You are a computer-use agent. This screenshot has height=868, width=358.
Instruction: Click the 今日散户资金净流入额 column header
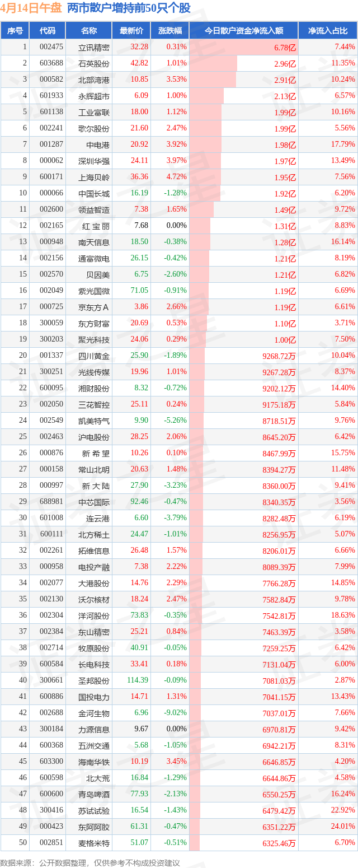tap(243, 31)
